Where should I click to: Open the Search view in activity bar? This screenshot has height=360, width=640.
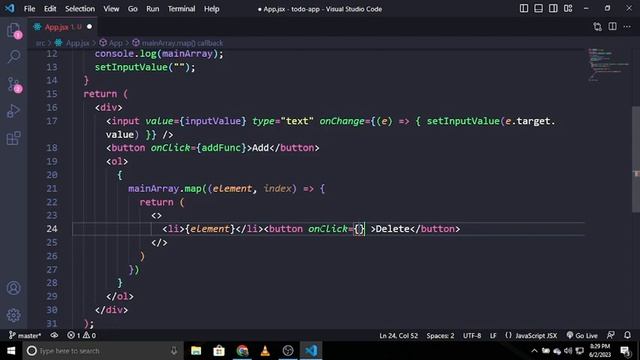13,57
